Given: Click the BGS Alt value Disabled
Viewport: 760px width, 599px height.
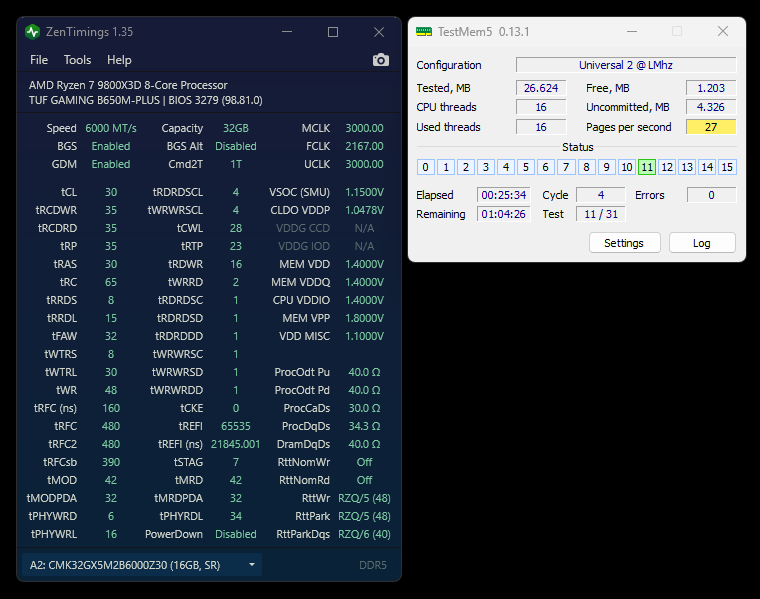Looking at the screenshot, I should [236, 146].
